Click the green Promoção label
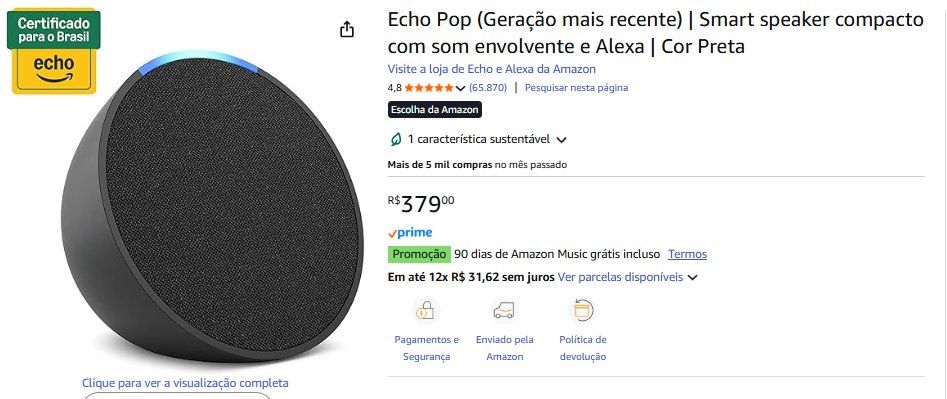The width and height of the screenshot is (947, 399). pyautogui.click(x=419, y=254)
